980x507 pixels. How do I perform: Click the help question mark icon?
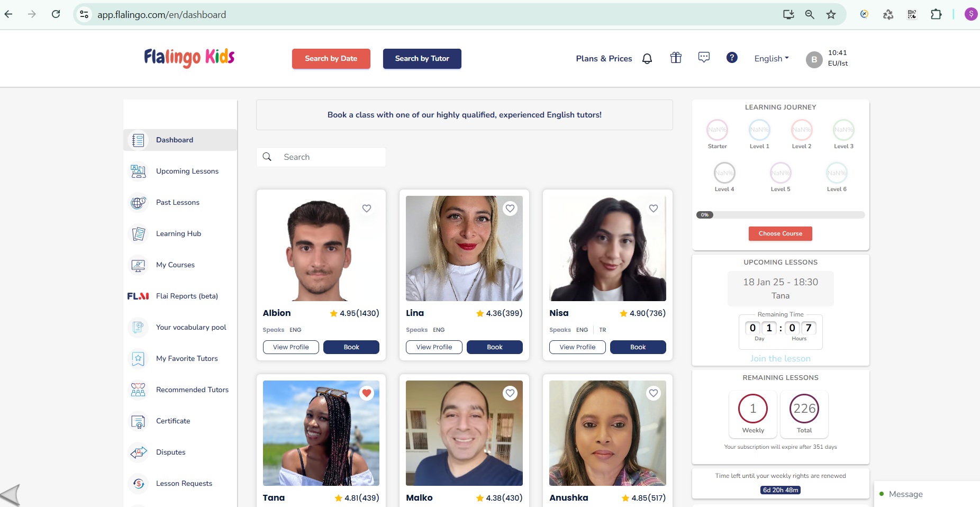tap(732, 58)
